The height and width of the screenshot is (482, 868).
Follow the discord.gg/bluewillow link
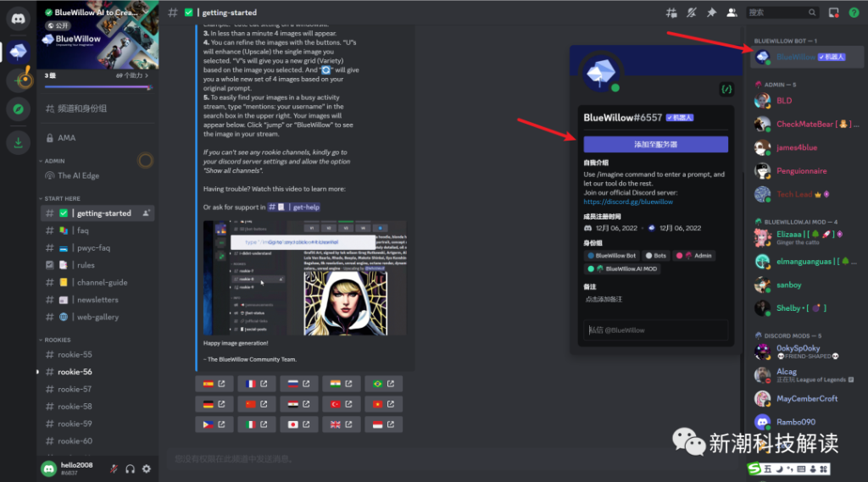(628, 202)
